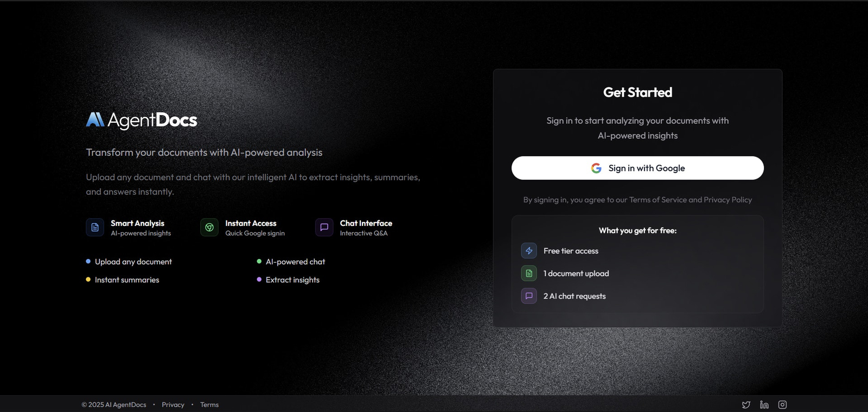
Task: Click the Instant Access chrome-style icon
Action: 209,227
